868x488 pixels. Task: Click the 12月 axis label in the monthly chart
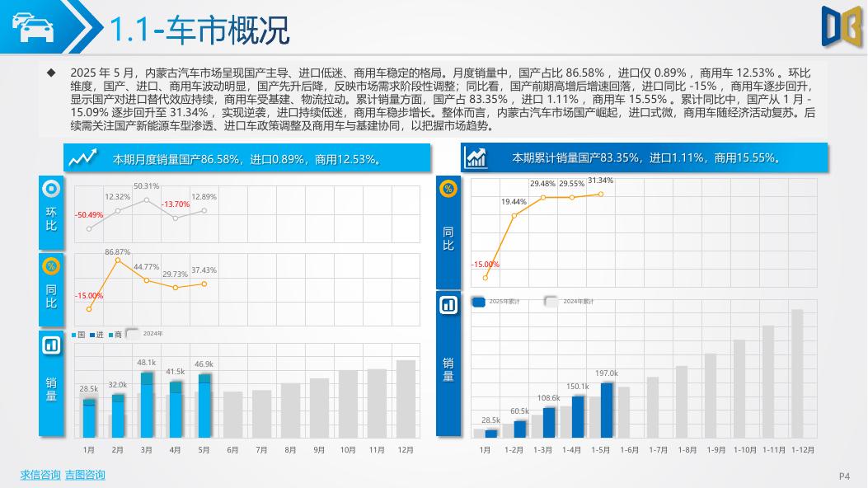coord(406,450)
